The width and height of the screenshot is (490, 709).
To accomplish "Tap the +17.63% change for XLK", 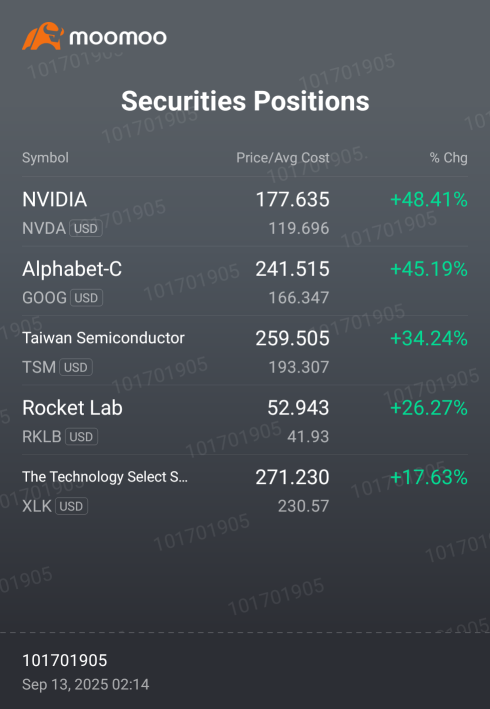I will 429,477.
